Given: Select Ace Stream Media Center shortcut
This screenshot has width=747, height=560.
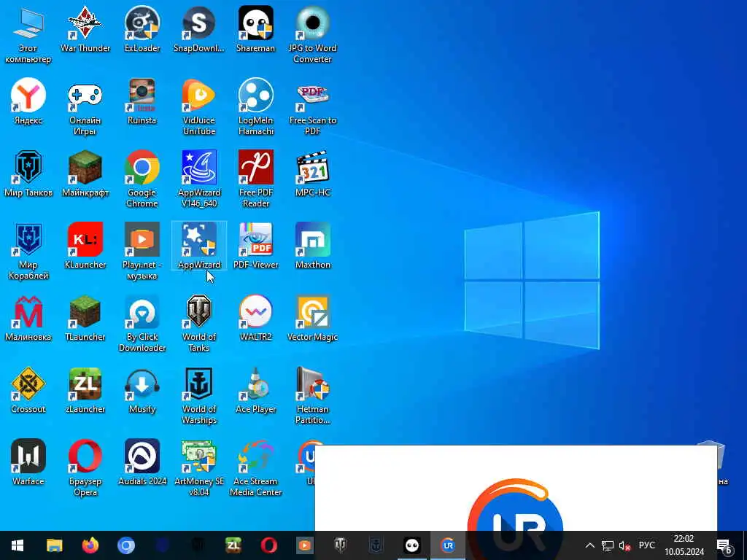Looking at the screenshot, I should (256, 467).
